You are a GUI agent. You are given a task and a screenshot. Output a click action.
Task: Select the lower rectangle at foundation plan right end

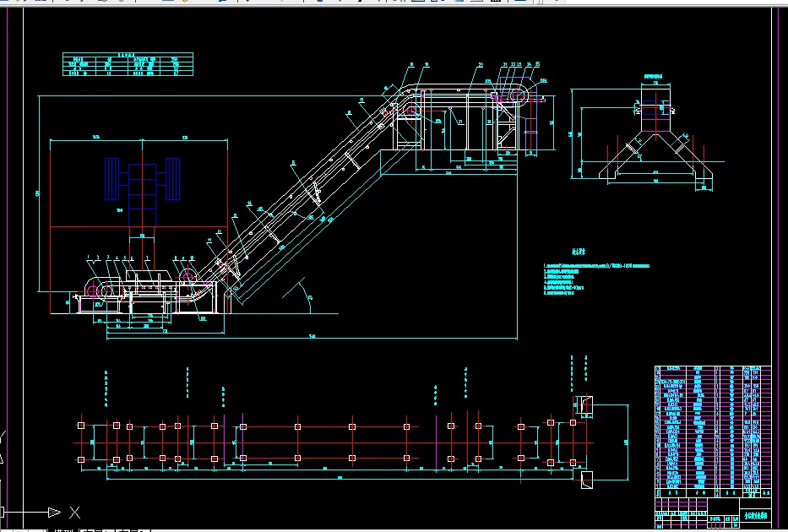pos(586,480)
